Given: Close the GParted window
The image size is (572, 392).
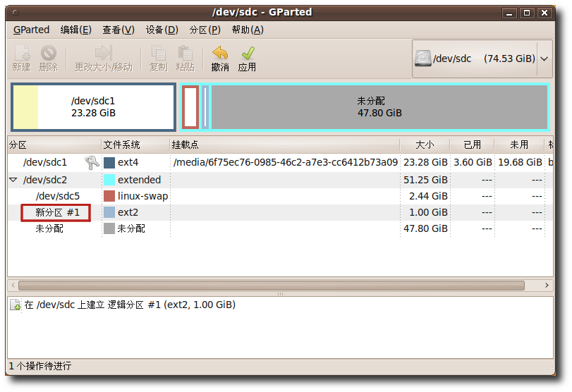Looking at the screenshot, I should point(544,13).
